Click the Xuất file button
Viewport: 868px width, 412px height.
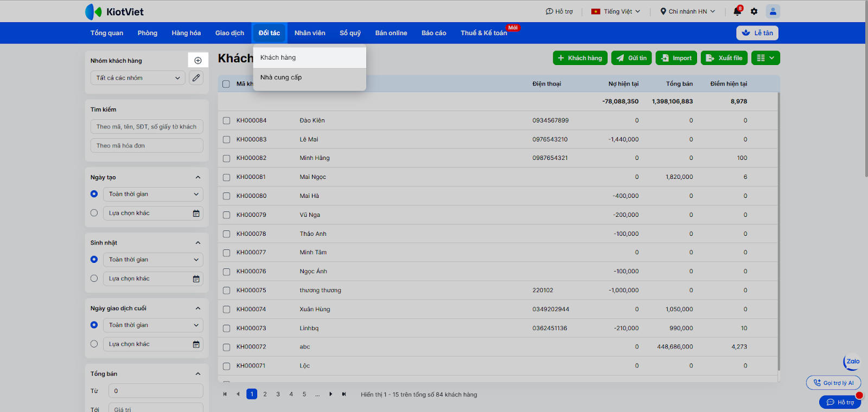coord(724,58)
